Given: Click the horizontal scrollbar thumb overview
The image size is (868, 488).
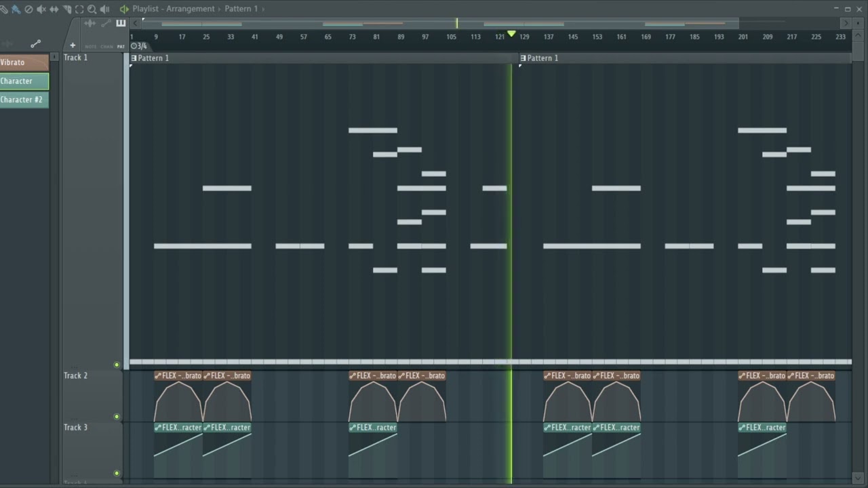Looking at the screenshot, I should coord(441,23).
